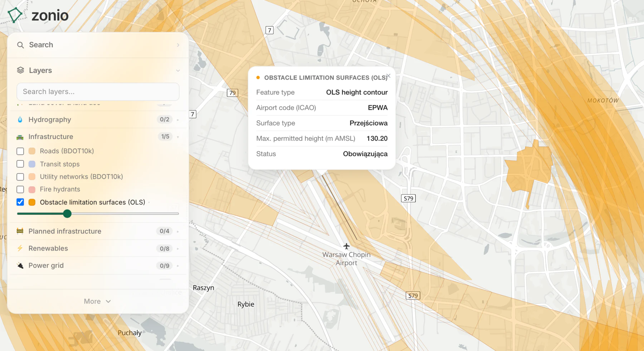Expand the Search panel chevron
The width and height of the screenshot is (644, 351).
tap(178, 45)
